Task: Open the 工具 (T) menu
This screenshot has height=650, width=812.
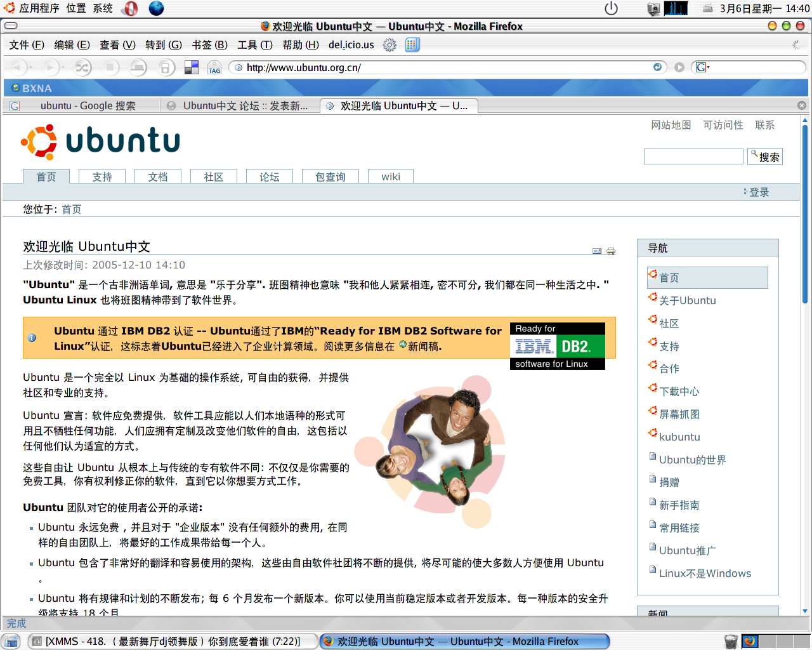Action: tap(254, 45)
